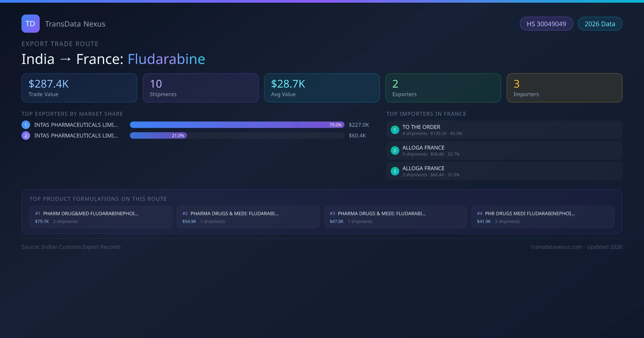Open the $287.4K Trade Value card
The height and width of the screenshot is (338, 644).
[79, 88]
